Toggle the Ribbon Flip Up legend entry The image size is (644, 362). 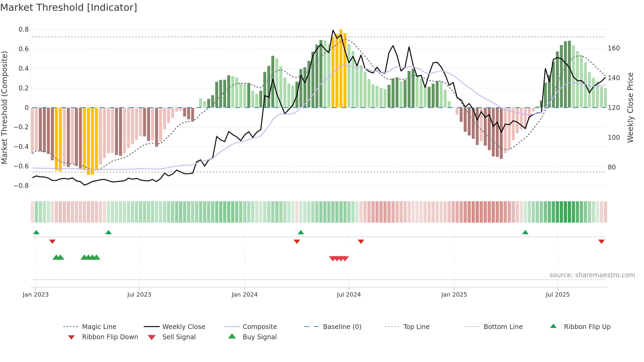[580, 327]
